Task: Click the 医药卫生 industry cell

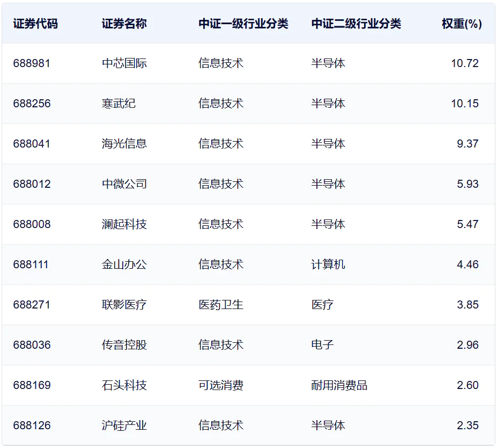Action: pos(220,305)
